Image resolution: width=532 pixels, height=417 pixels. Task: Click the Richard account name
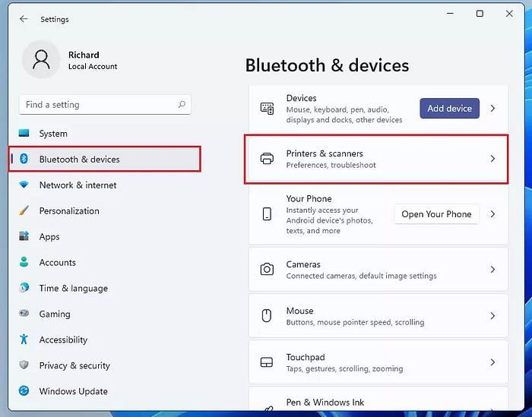tap(84, 55)
